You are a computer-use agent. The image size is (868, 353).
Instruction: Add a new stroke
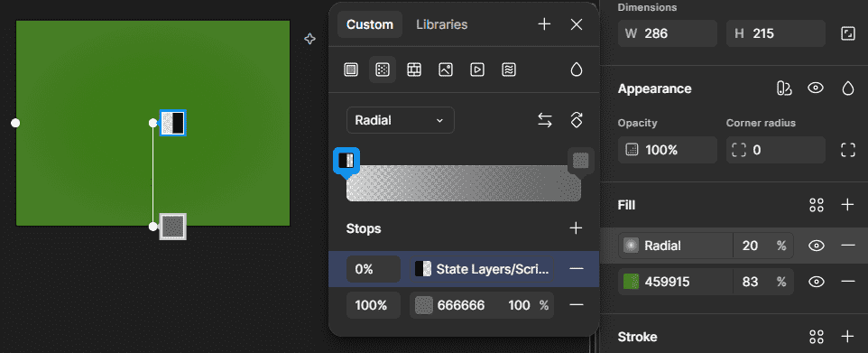[847, 337]
